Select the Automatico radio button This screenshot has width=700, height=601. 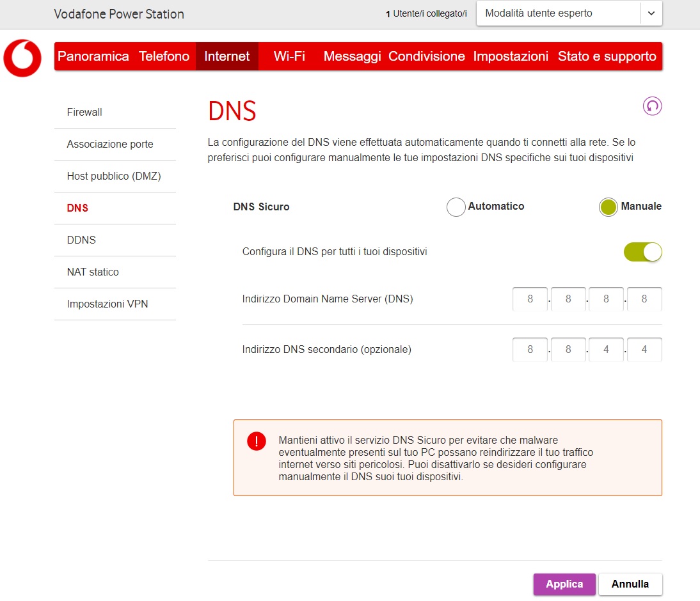pyautogui.click(x=456, y=207)
